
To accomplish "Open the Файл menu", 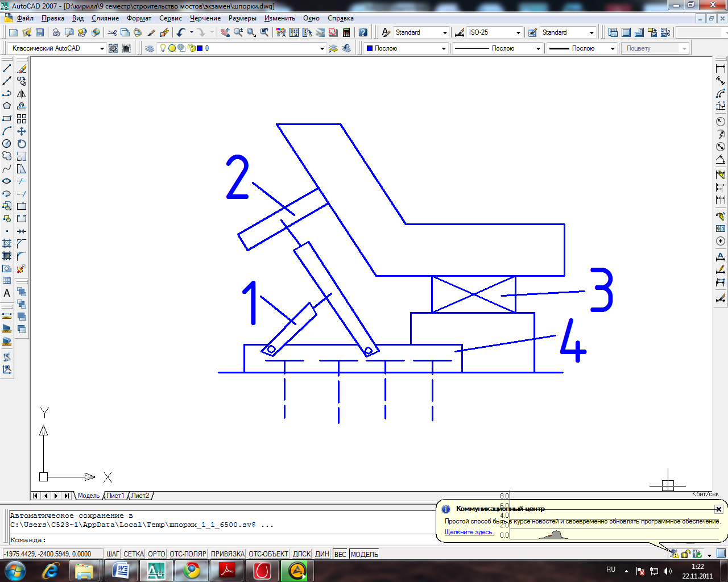I will click(25, 18).
